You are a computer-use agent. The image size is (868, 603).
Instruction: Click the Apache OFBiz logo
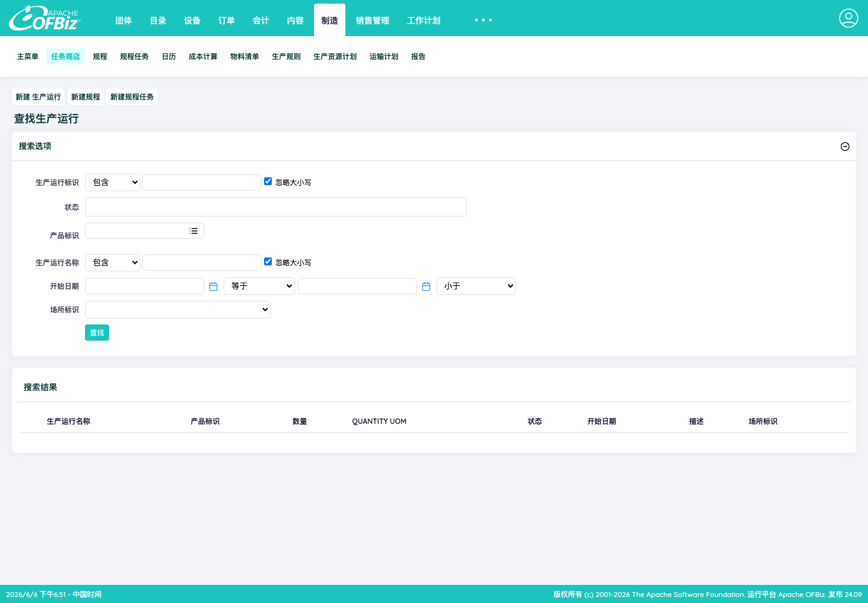coord(45,18)
